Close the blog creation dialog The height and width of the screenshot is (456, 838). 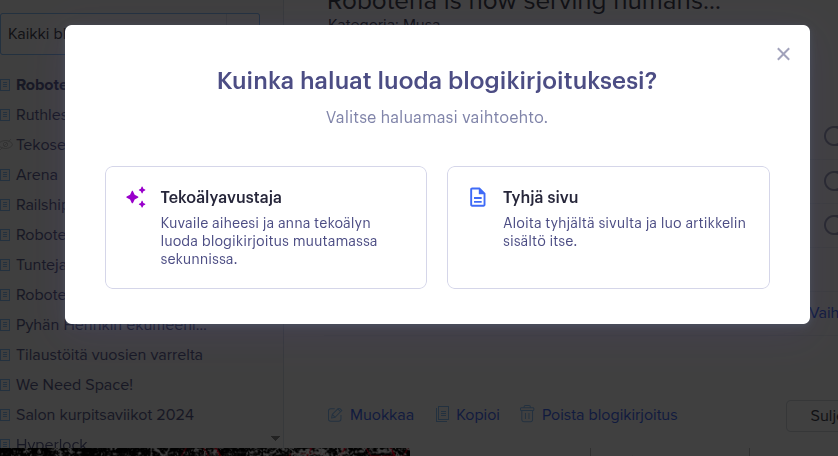[783, 54]
